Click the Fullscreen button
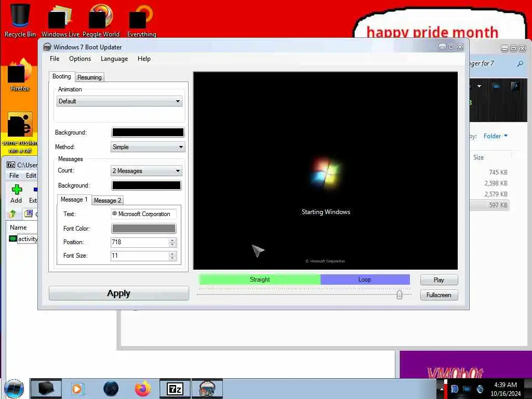The width and height of the screenshot is (532, 399). pos(439,295)
